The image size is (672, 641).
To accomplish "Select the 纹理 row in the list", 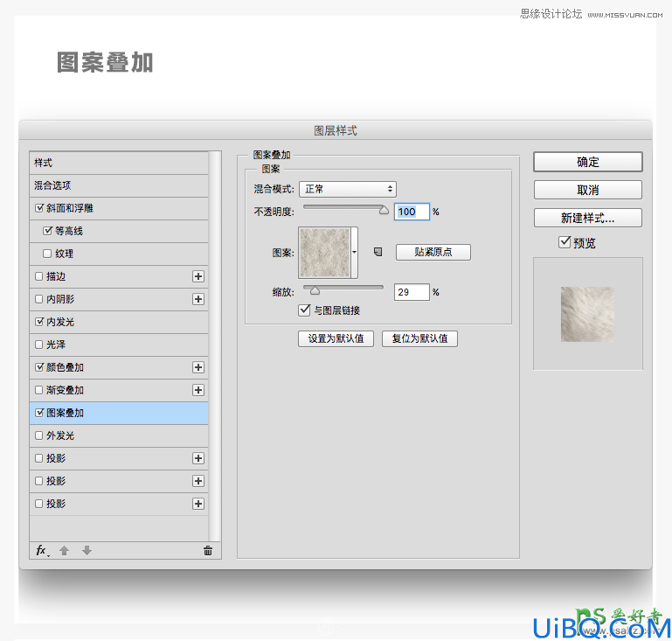I will 119,254.
